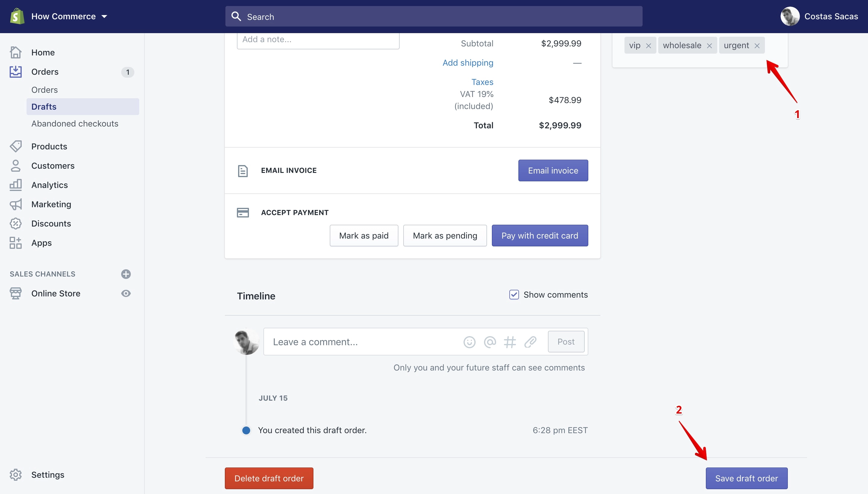The image size is (868, 494).
Task: Click the attachment paperclip icon
Action: click(x=530, y=342)
